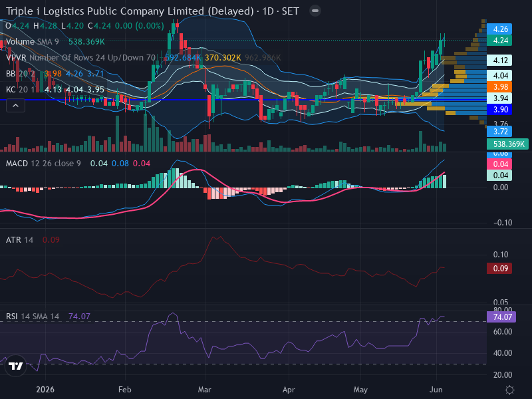Open chart settings gear icon
The image size is (532, 399).
coord(509,390)
